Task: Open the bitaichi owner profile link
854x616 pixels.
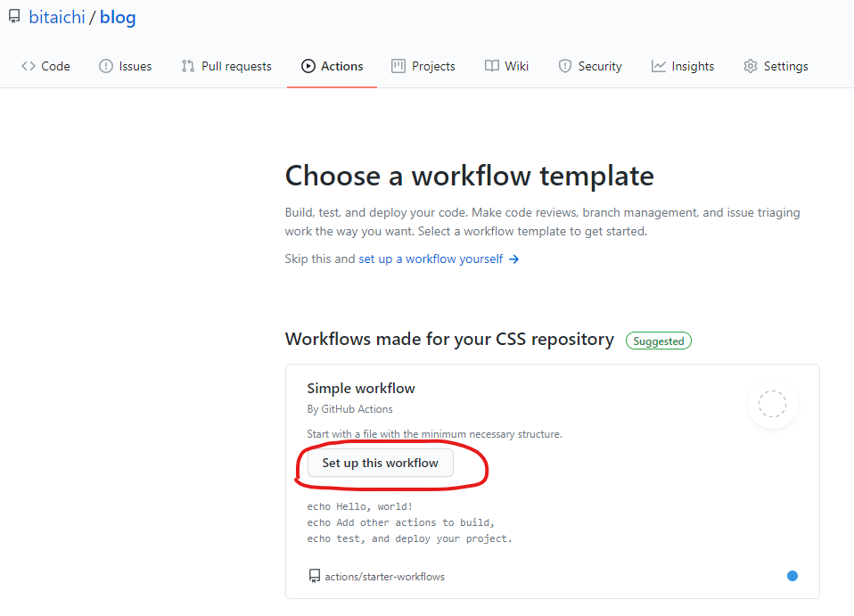Action: click(x=56, y=18)
